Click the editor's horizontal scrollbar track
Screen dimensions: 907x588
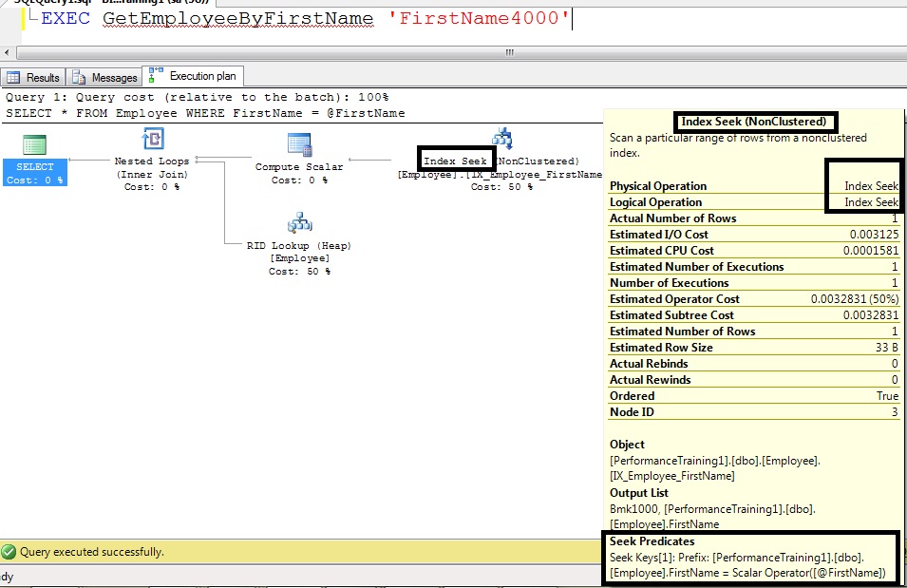(456, 53)
